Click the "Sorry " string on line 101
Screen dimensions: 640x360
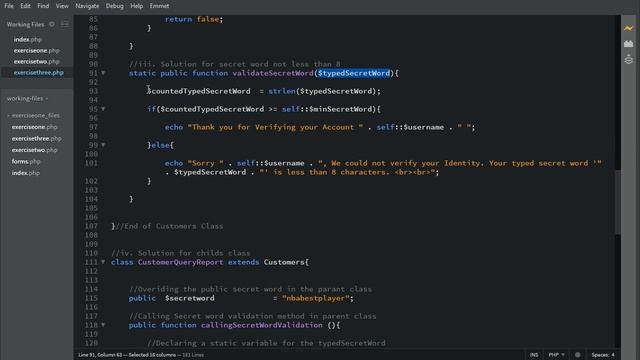coord(205,163)
